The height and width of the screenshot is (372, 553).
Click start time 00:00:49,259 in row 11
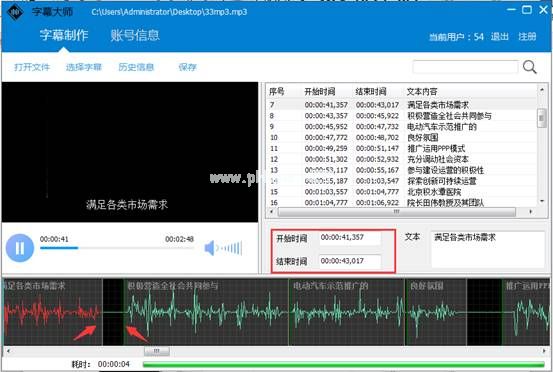(x=326, y=148)
